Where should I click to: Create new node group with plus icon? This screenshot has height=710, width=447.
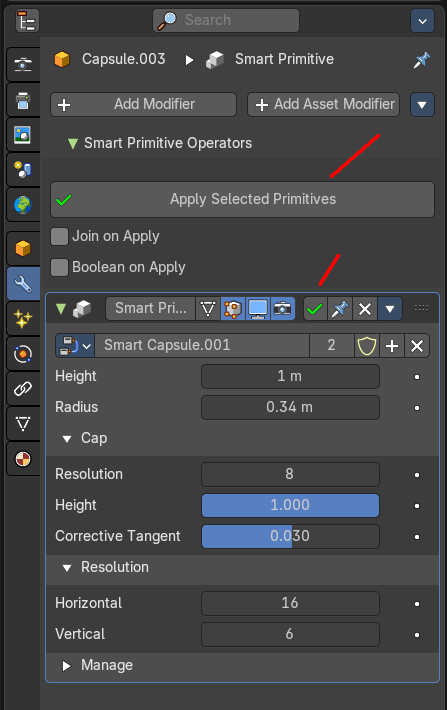tap(392, 346)
